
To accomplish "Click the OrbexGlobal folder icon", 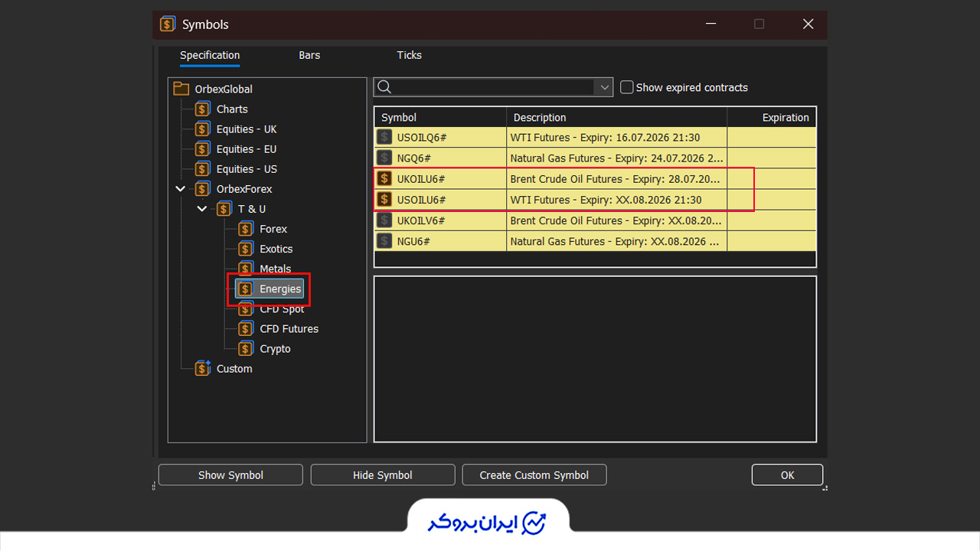I will pos(181,89).
